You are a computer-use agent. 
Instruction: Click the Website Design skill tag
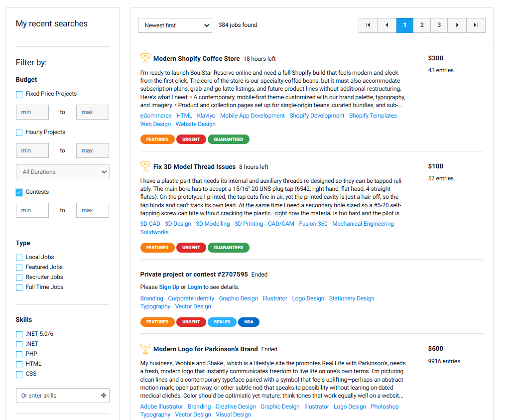pos(195,124)
